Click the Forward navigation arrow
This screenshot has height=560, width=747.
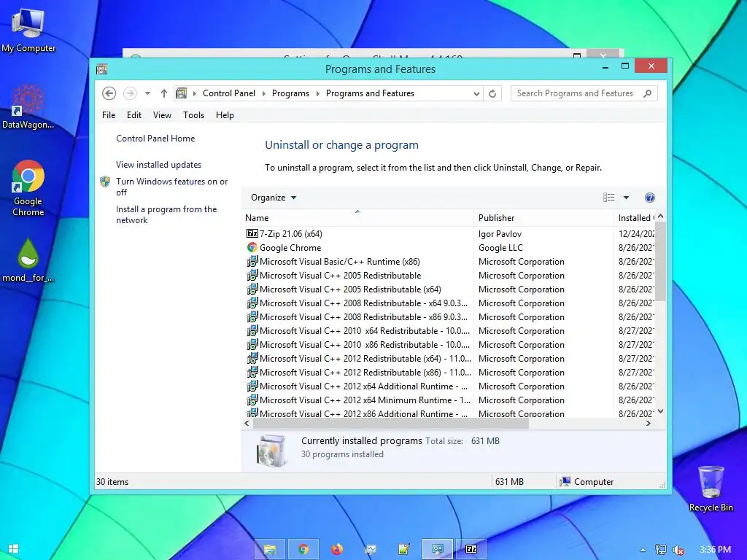pos(130,93)
